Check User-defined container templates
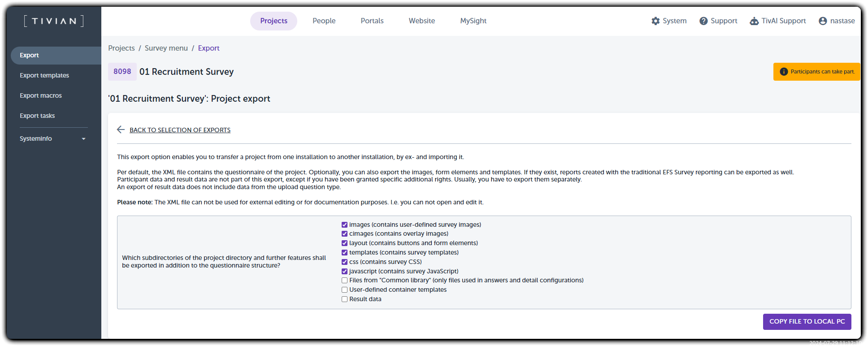Screen dimensions: 868x346 344,290
